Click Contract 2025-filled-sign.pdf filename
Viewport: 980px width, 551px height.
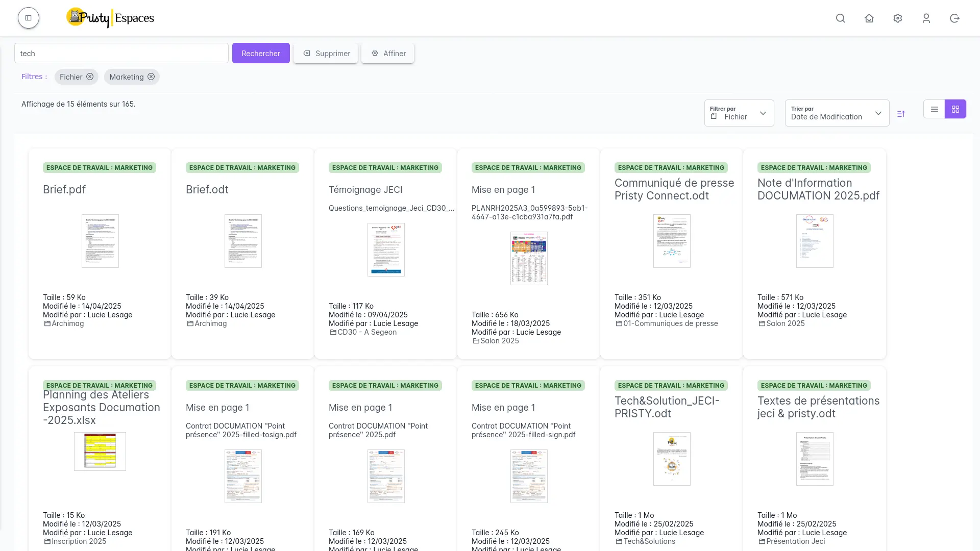click(524, 430)
